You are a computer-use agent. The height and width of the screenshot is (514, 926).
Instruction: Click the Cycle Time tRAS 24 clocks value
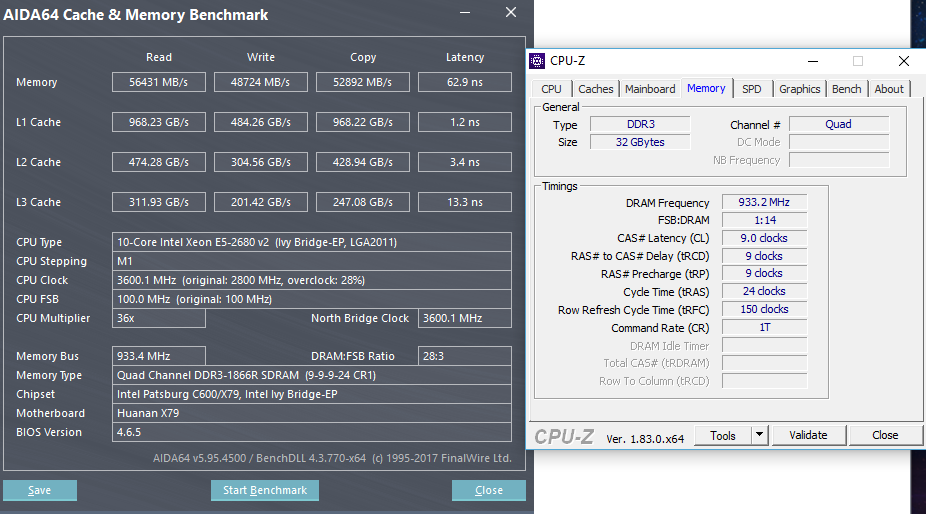click(x=764, y=291)
